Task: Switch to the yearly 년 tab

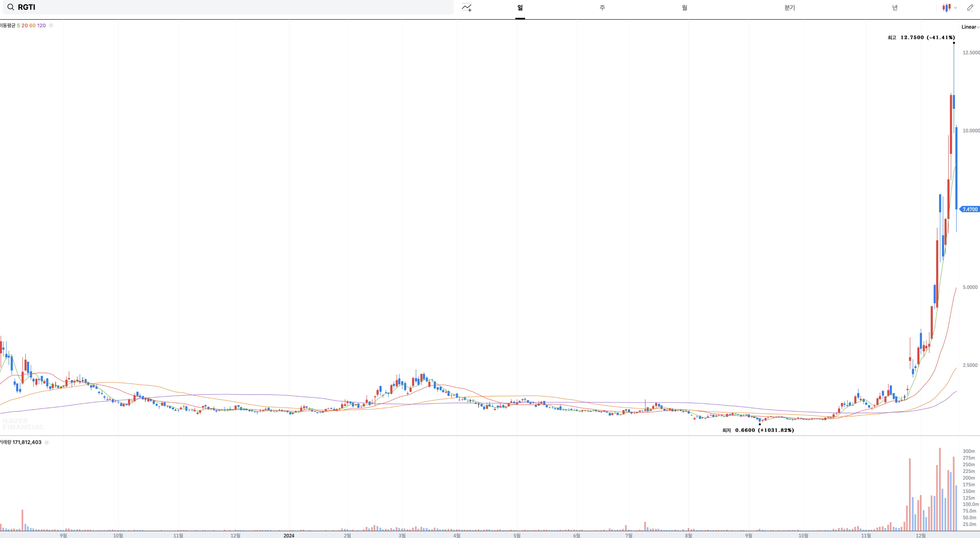Action: pos(895,8)
